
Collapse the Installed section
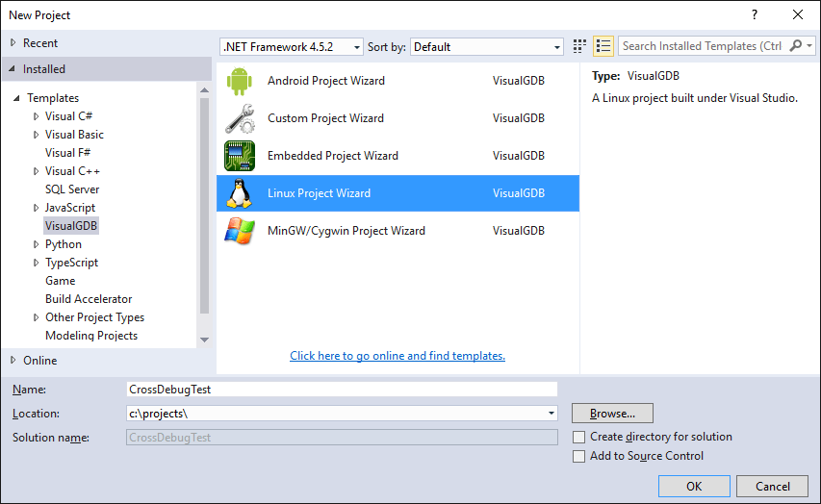pos(13,68)
